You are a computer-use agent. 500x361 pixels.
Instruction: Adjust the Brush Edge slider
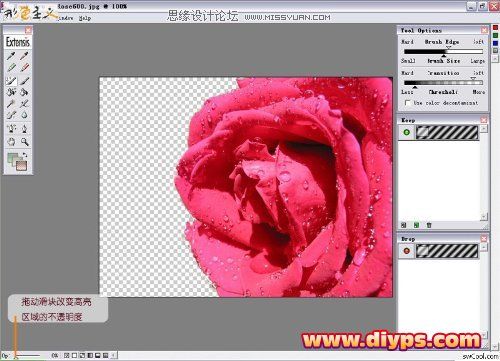(448, 49)
